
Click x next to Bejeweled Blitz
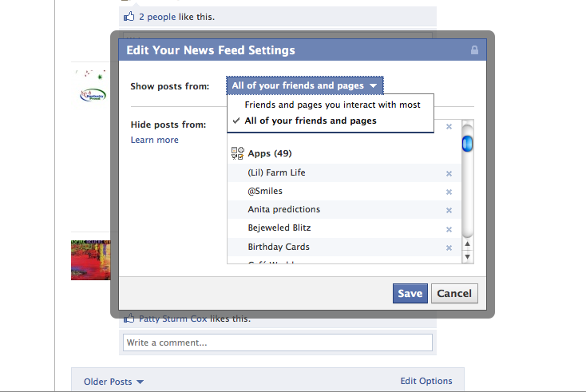click(x=449, y=229)
